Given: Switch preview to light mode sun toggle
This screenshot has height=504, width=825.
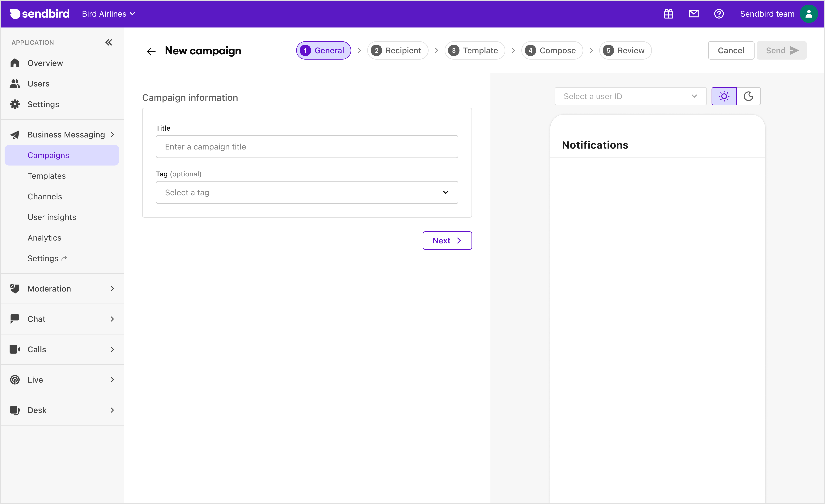Looking at the screenshot, I should tap(724, 96).
